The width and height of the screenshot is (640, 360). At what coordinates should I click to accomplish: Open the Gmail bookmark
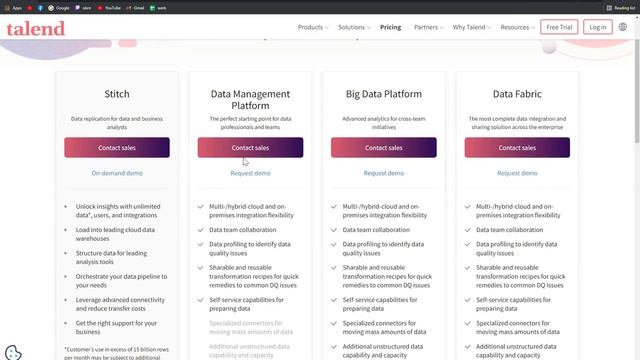click(x=135, y=8)
